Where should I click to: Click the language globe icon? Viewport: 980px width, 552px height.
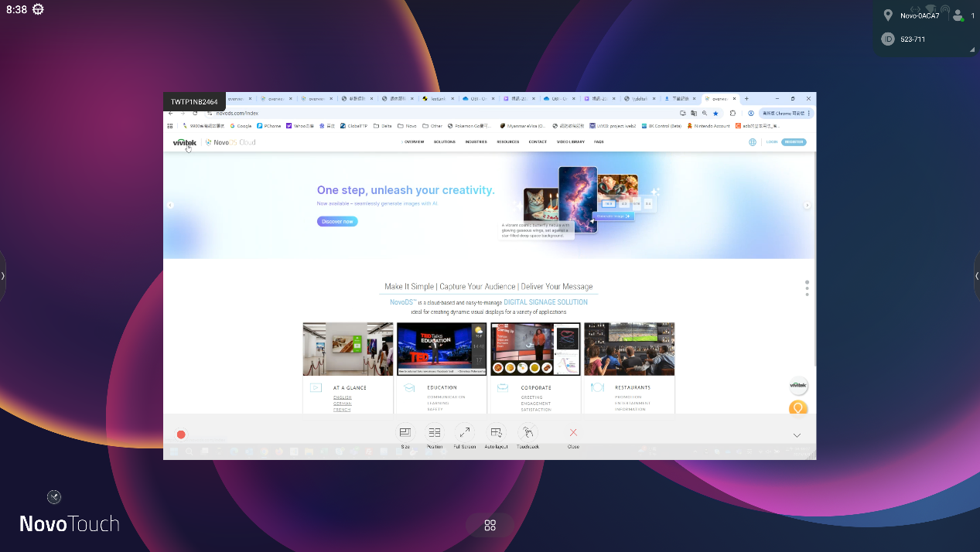(x=753, y=142)
